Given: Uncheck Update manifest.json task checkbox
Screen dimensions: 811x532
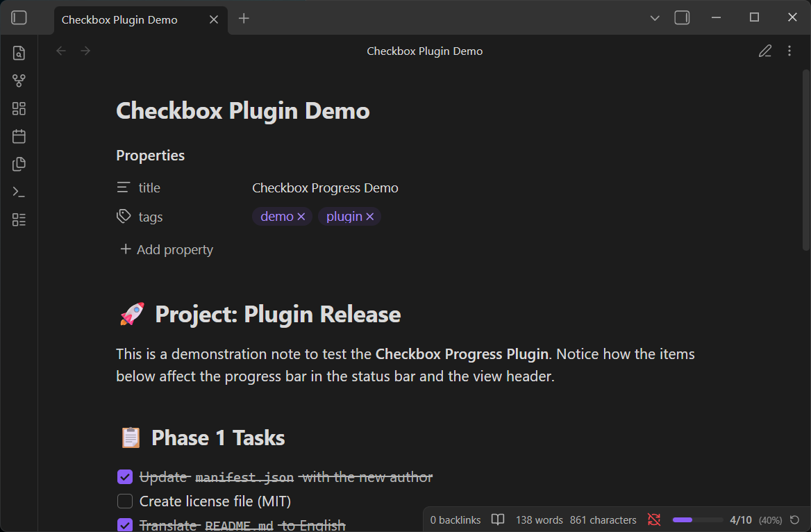Looking at the screenshot, I should [125, 476].
